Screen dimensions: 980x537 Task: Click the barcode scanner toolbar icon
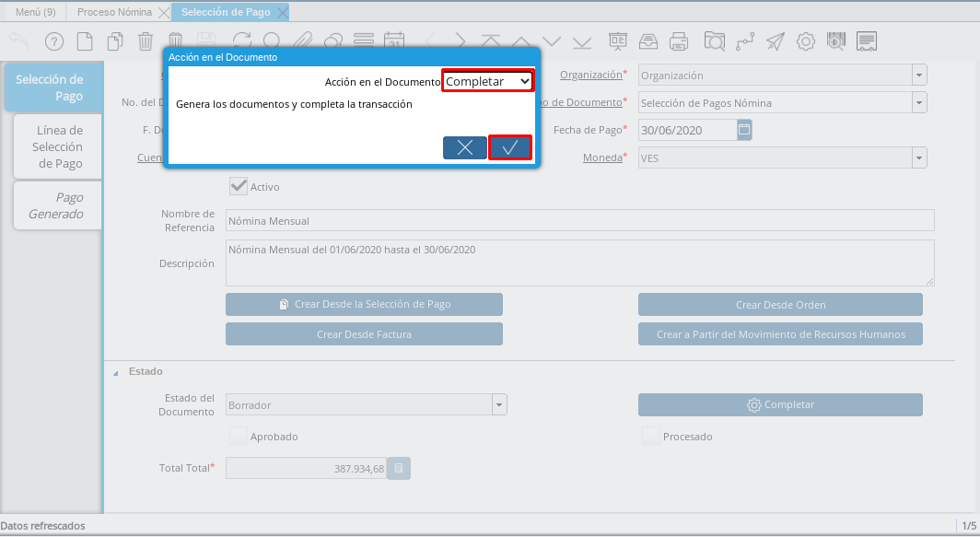[x=836, y=41]
